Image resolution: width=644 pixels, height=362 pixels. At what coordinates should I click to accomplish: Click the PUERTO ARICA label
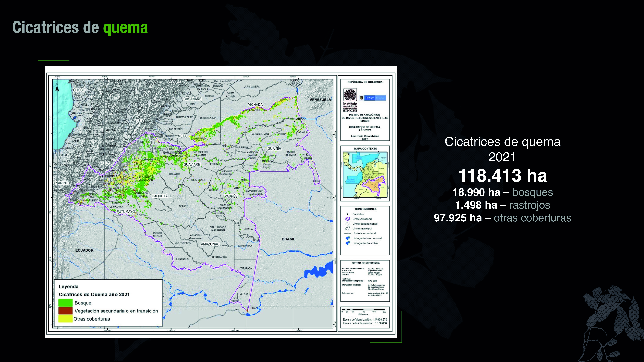[x=219, y=257]
